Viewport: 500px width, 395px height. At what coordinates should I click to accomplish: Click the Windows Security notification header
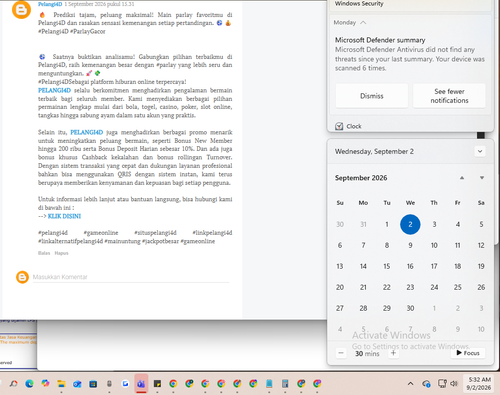359,4
